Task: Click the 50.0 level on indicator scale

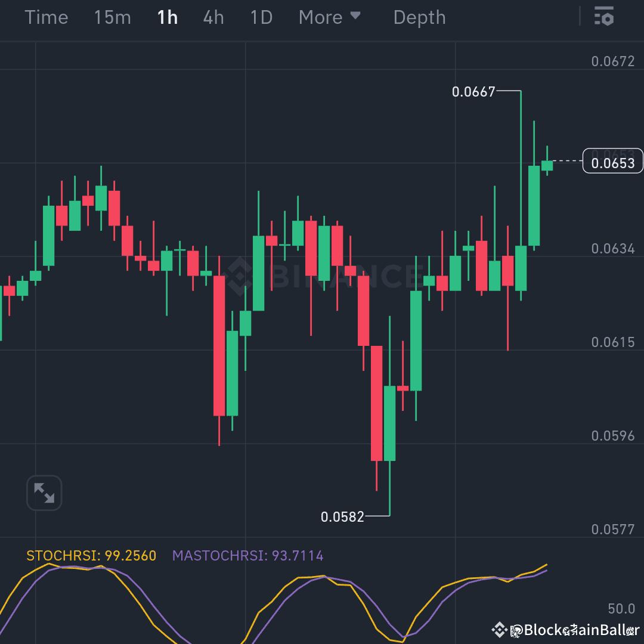Action: pyautogui.click(x=620, y=609)
